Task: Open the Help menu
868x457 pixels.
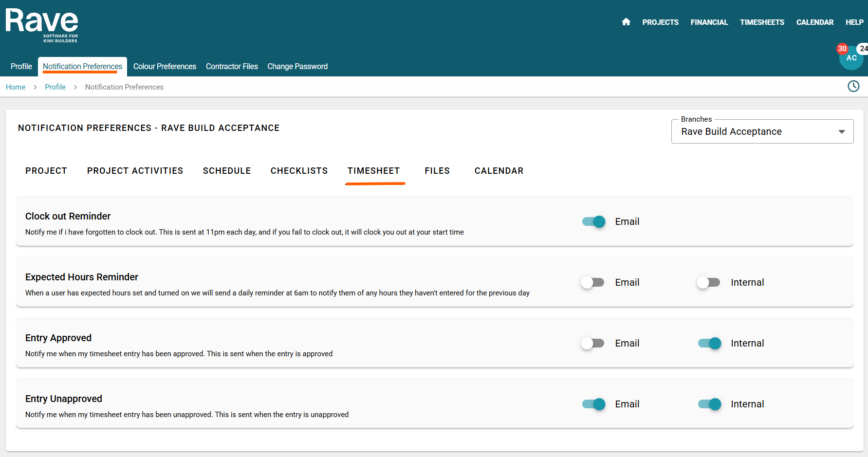Action: (x=854, y=22)
